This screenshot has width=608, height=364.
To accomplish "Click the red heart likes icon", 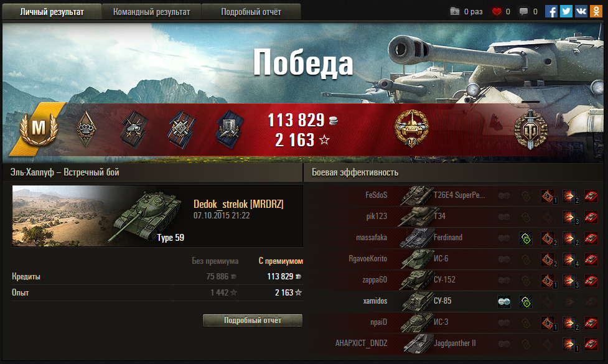I will coord(497,12).
